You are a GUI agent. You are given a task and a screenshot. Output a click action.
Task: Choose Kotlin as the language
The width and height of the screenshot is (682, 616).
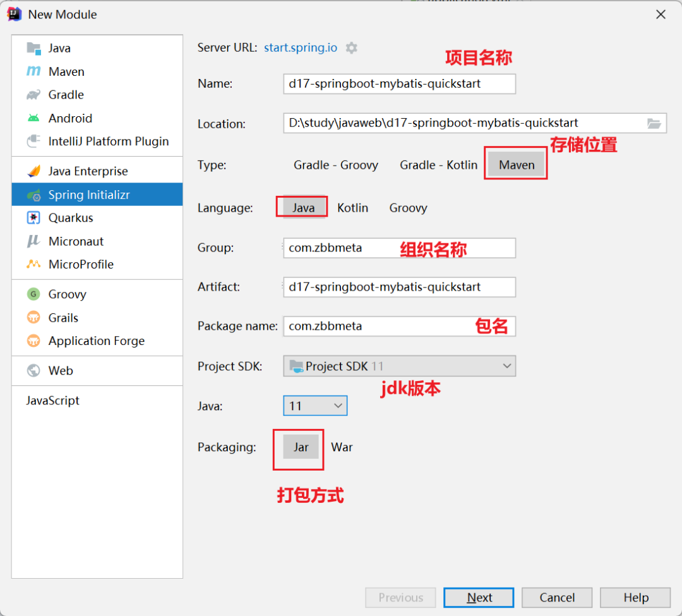point(353,208)
